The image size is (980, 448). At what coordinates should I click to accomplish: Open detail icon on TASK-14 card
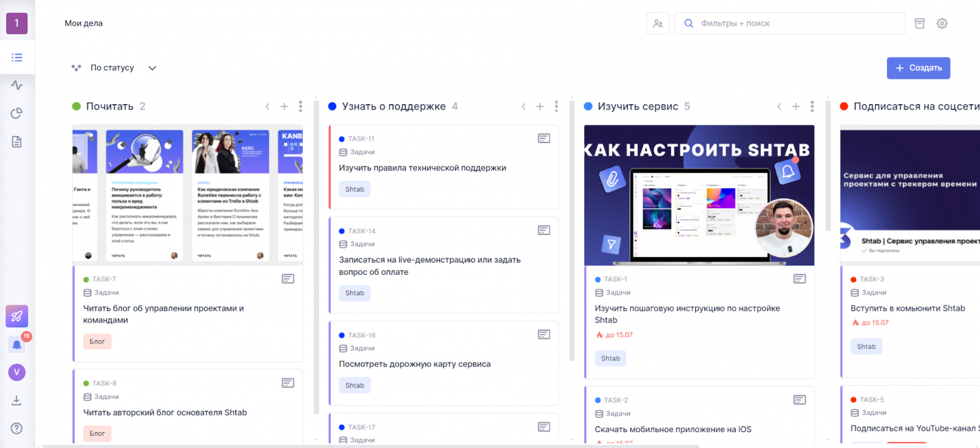coord(544,230)
